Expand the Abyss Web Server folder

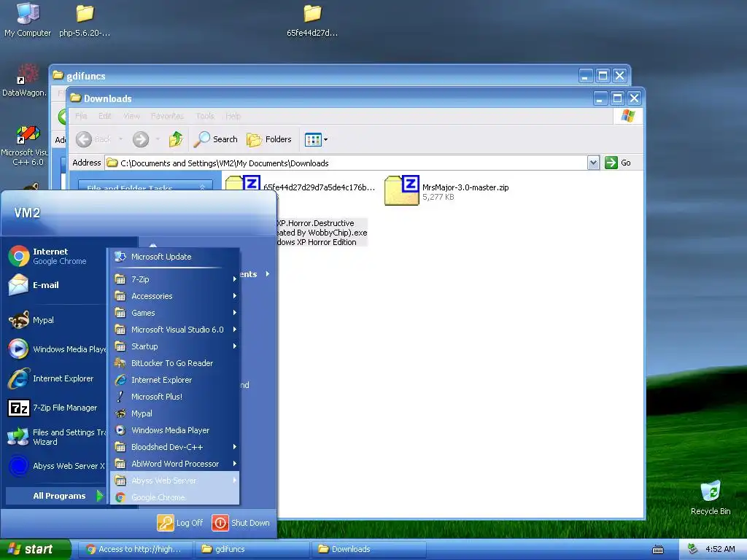175,480
